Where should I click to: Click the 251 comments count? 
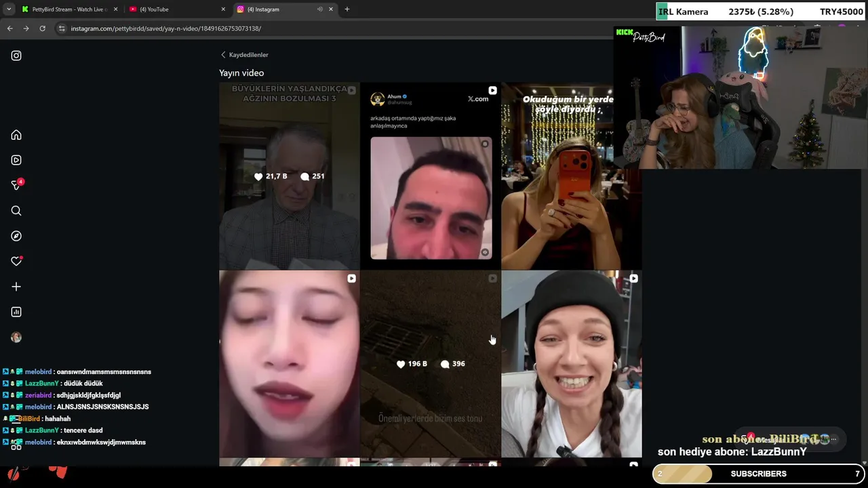(x=313, y=176)
